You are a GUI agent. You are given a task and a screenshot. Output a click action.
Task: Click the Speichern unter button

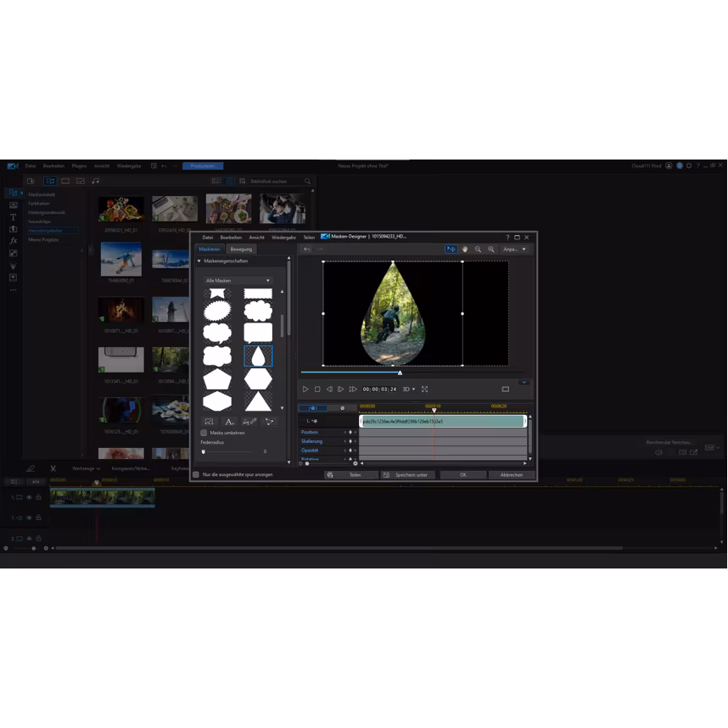pyautogui.click(x=406, y=475)
